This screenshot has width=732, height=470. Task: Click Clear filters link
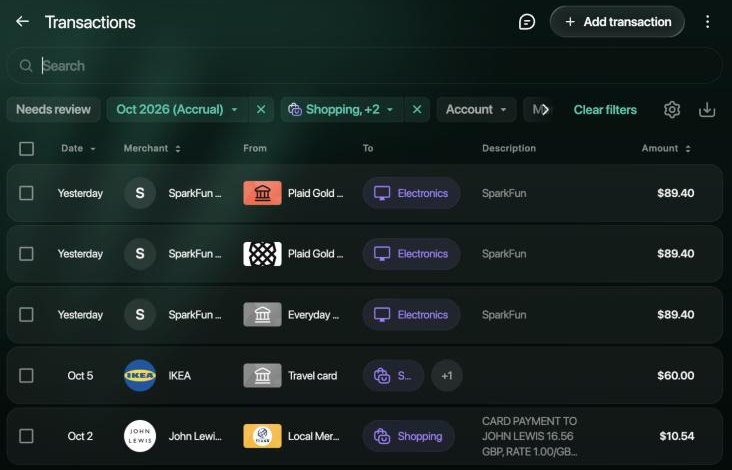pos(605,110)
